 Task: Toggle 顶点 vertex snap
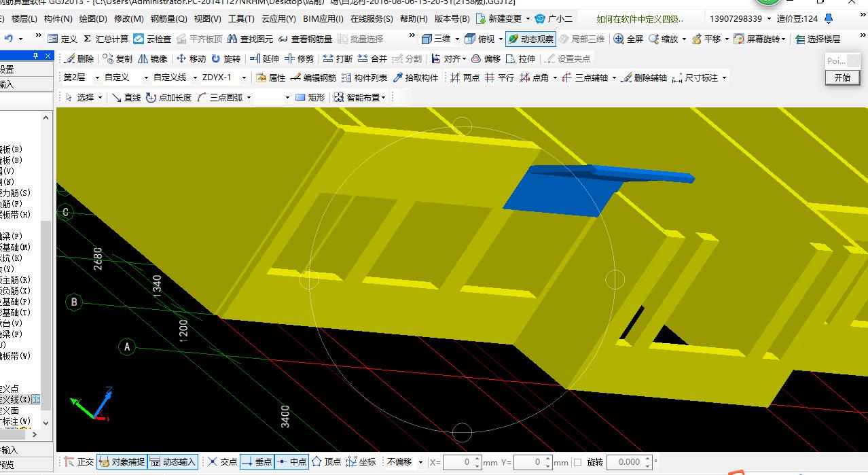(x=326, y=461)
